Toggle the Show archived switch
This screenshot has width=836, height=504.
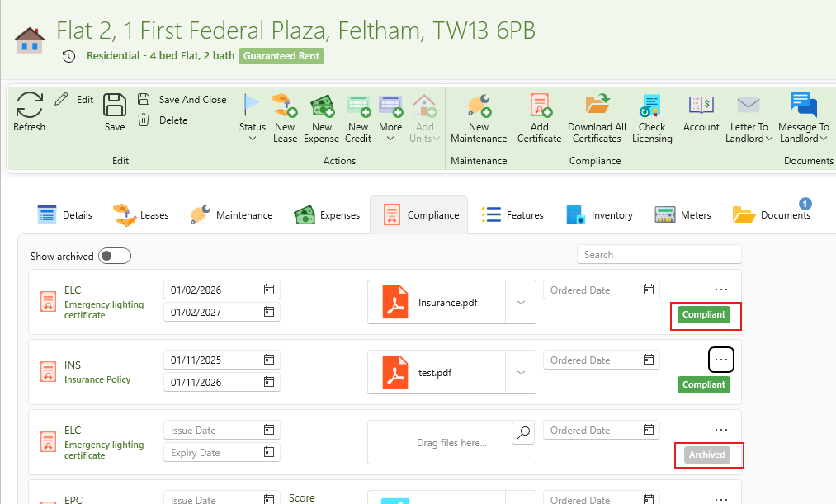[x=115, y=257]
